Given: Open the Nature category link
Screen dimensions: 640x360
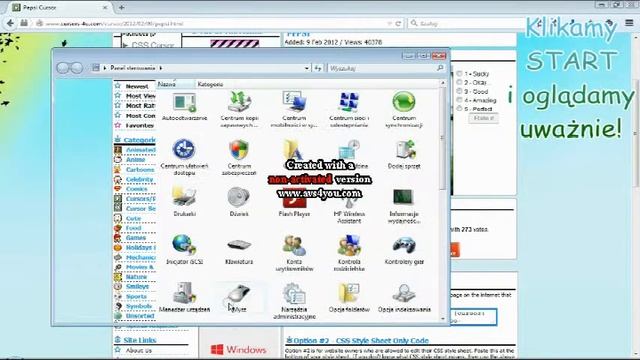Looking at the screenshot, I should click(136, 277).
